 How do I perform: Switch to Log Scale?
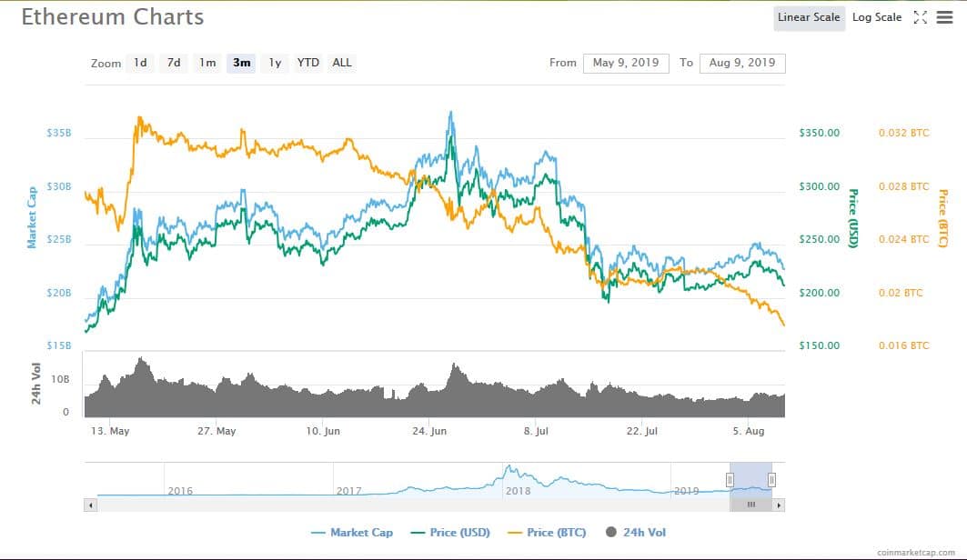pyautogui.click(x=876, y=17)
